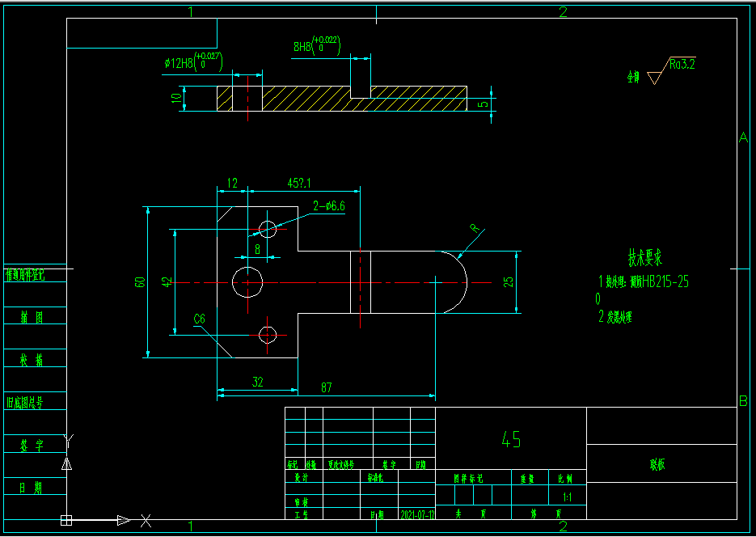Select the 45?.1 dimension text
This screenshot has height=537, width=756.
[x=299, y=183]
